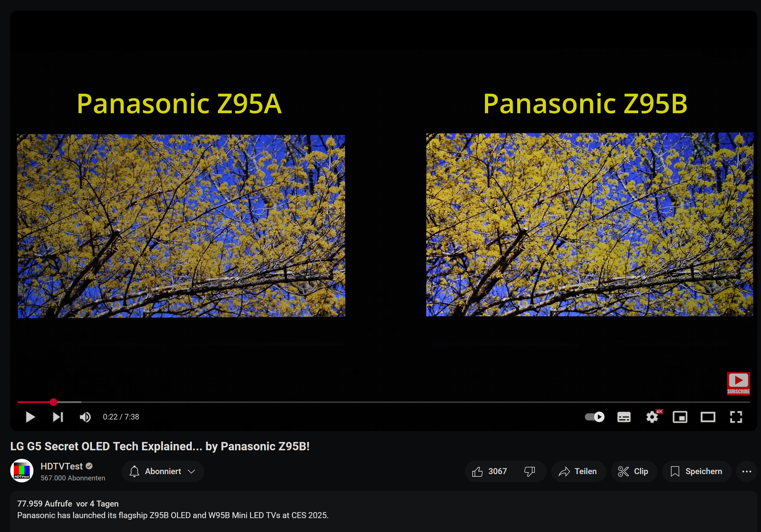This screenshot has width=761, height=532.
Task: Turn on subtitles/closed captions
Action: pos(624,417)
